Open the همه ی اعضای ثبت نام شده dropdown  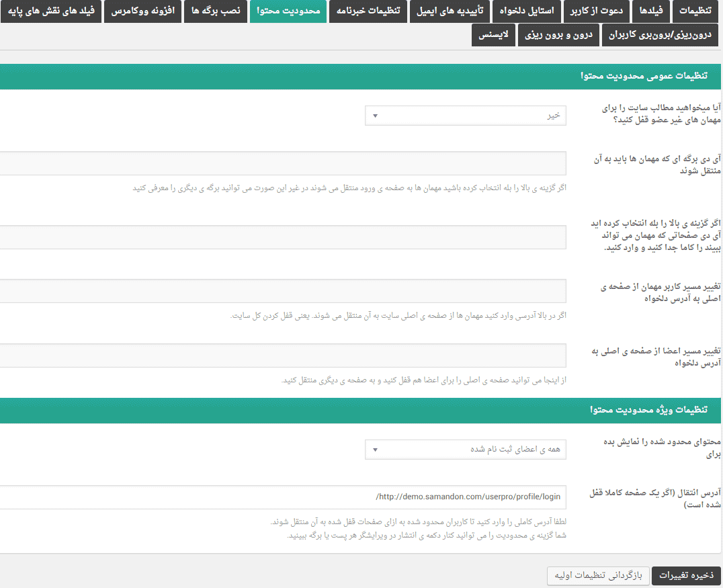click(x=465, y=450)
